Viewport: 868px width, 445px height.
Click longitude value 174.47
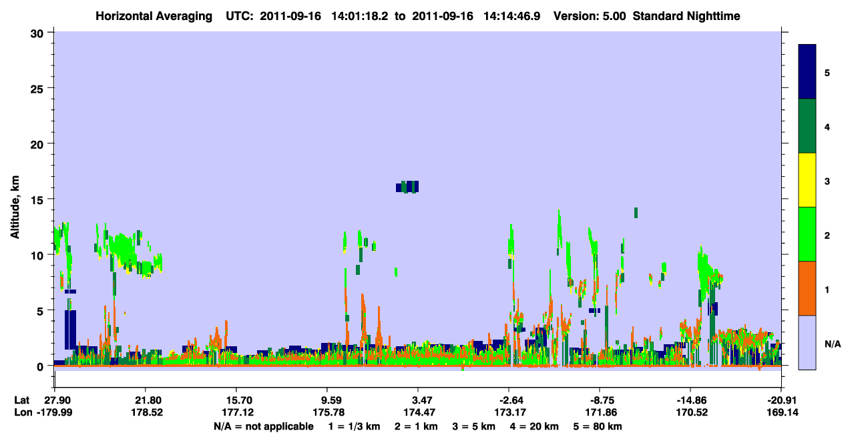point(418,412)
